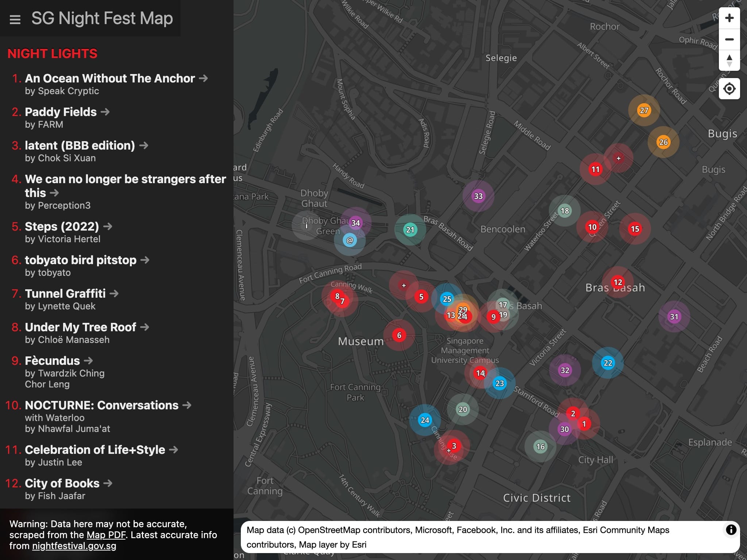
Task: Select the blue @ marker
Action: (x=350, y=240)
